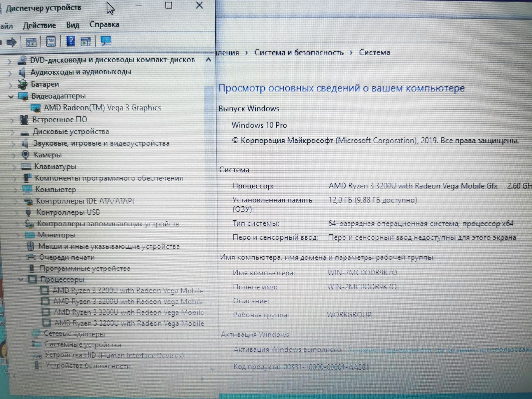Open the Вид menu
The image size is (532, 399).
coord(73,25)
